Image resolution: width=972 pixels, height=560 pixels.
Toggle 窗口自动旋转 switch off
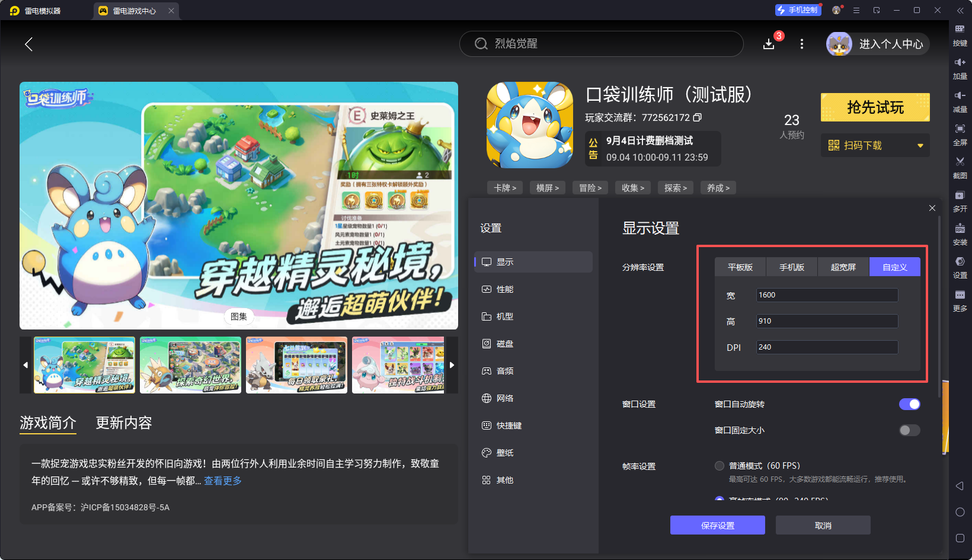pyautogui.click(x=909, y=404)
